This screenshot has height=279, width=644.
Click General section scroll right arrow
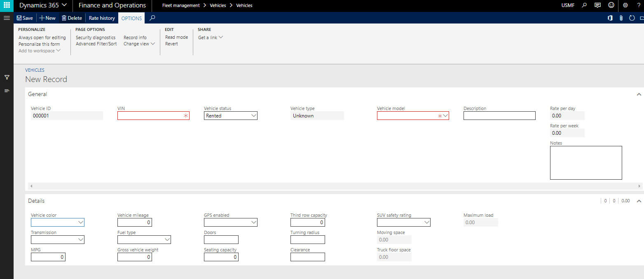click(x=639, y=186)
